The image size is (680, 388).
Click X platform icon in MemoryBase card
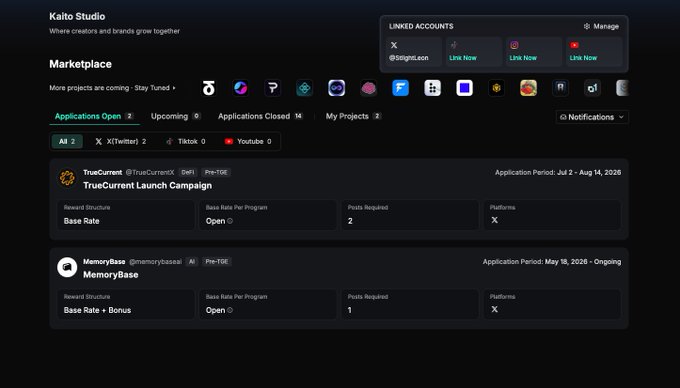click(x=494, y=310)
